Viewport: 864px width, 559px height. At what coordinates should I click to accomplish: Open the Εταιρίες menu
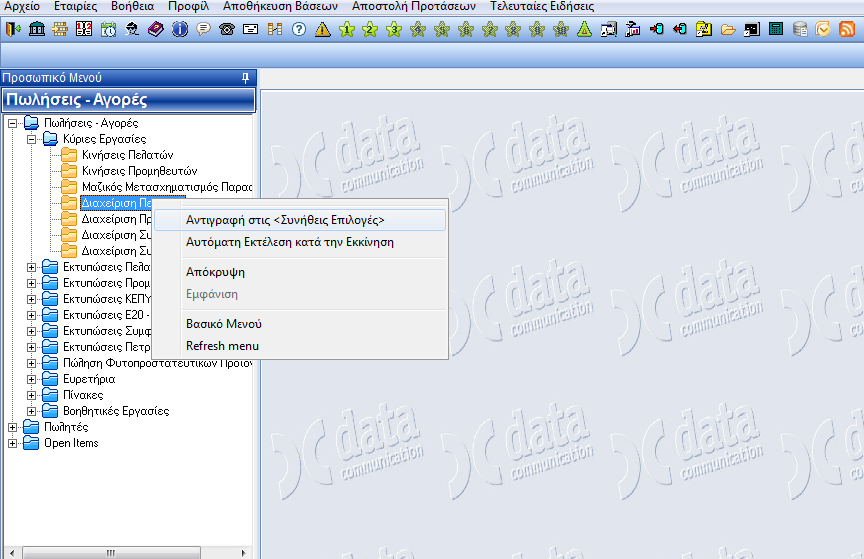coord(75,6)
